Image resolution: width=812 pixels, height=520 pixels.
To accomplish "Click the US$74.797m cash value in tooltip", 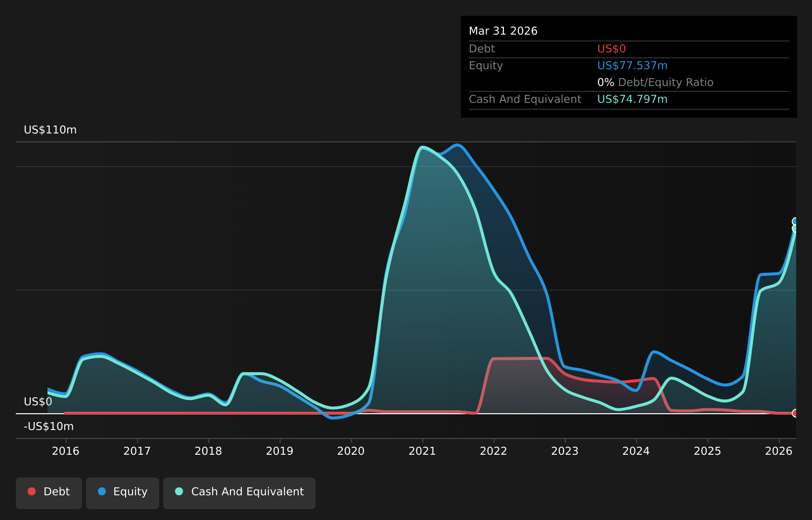I will click(632, 99).
